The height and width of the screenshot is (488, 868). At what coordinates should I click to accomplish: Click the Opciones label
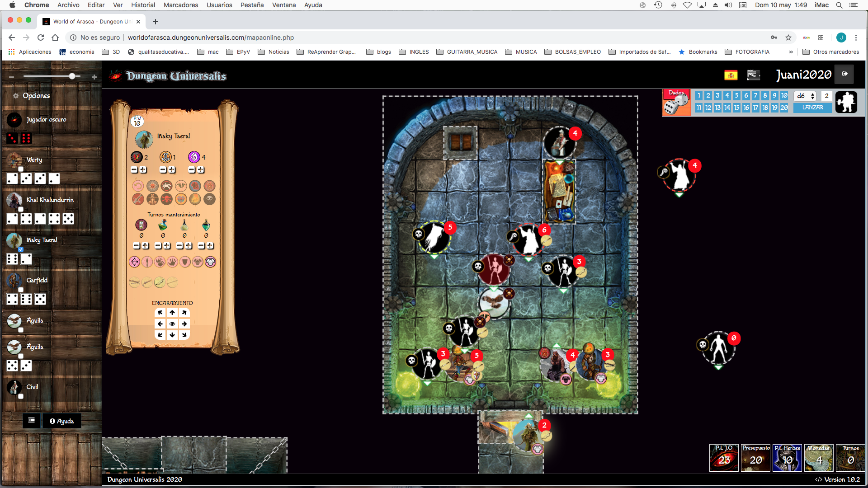36,96
